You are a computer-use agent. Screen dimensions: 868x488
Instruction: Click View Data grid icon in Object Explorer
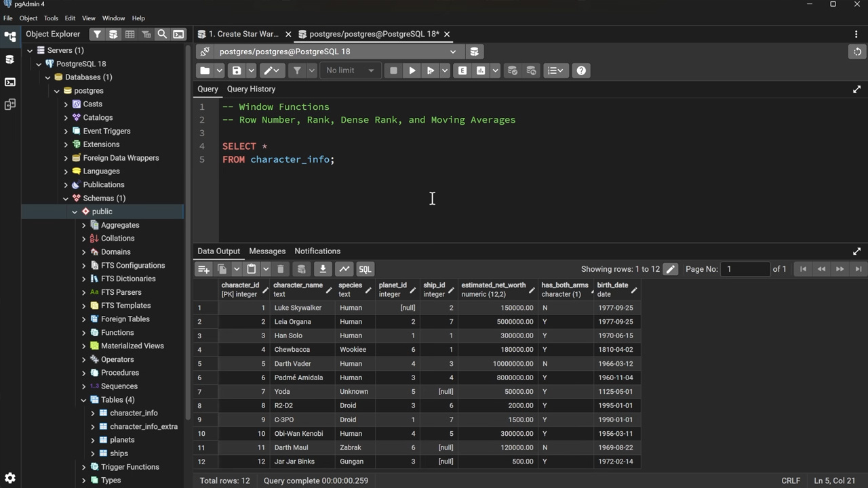pos(130,34)
